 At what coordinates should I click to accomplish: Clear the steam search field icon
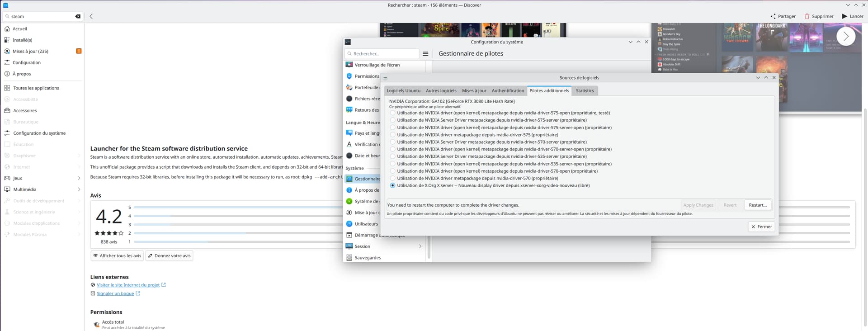tap(78, 16)
